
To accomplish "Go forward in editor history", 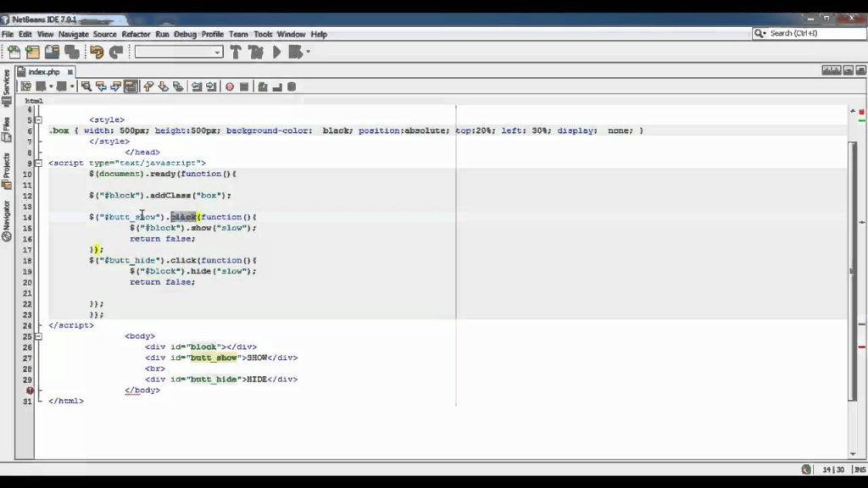I will point(61,86).
